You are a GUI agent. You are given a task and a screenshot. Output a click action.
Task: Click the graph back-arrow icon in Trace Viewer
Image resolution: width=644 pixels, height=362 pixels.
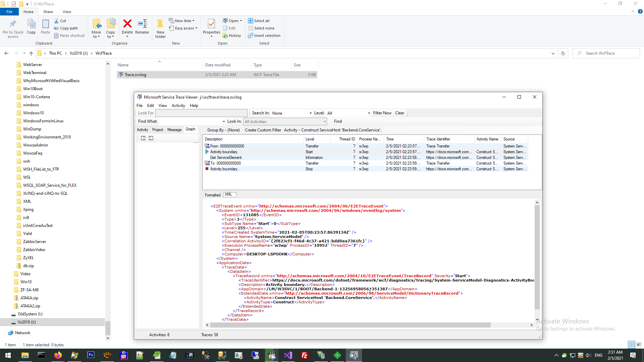pos(143,138)
